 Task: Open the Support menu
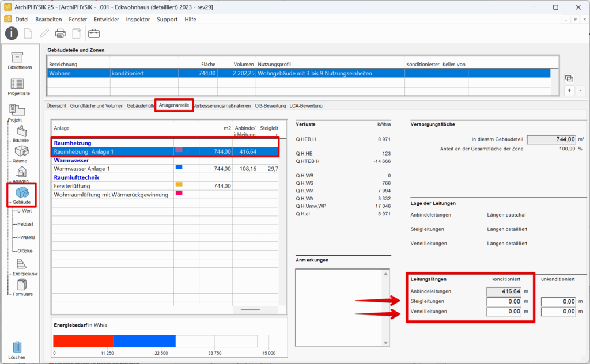[167, 19]
